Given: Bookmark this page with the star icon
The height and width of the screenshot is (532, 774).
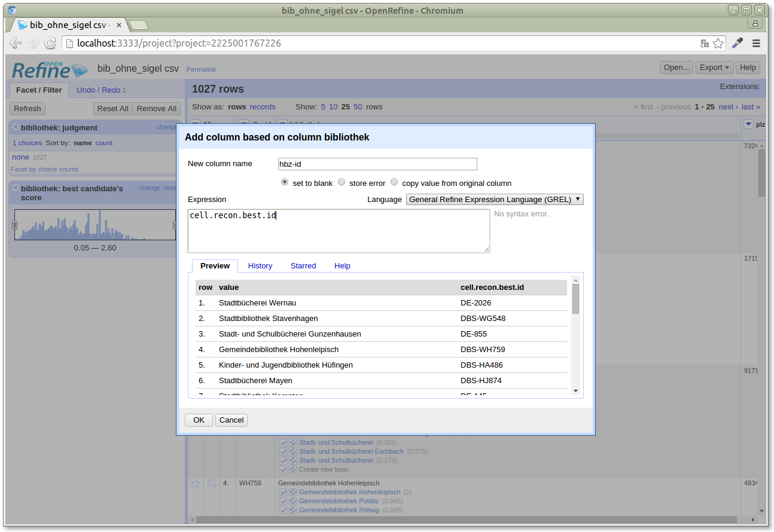Looking at the screenshot, I should point(718,43).
